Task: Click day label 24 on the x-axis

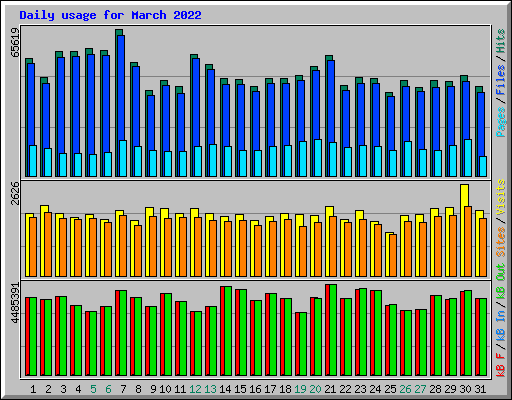Action: pyautogui.click(x=375, y=389)
